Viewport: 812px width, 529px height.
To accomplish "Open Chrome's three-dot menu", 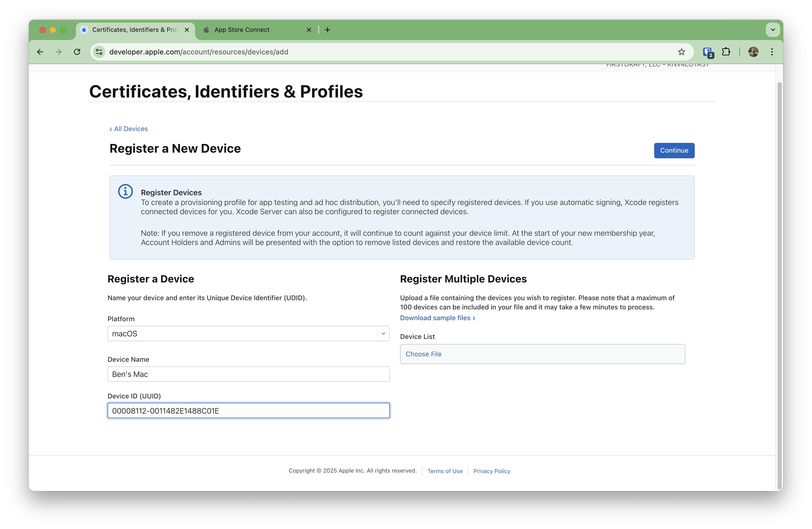I will [772, 52].
